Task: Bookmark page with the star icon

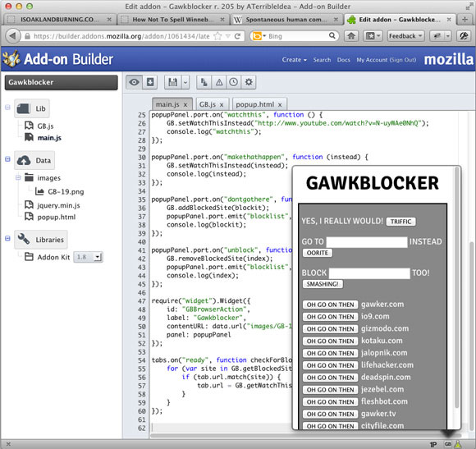Action: 217,36
